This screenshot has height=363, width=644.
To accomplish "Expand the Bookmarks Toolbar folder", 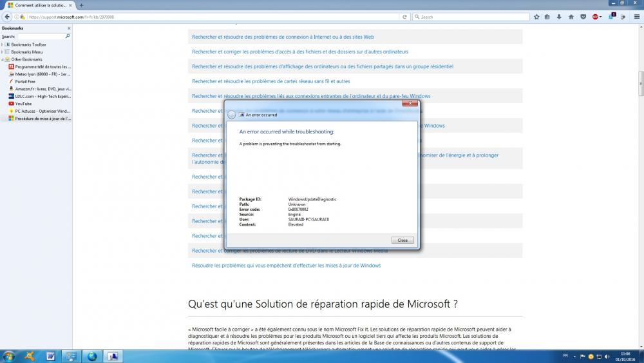I will [3, 44].
